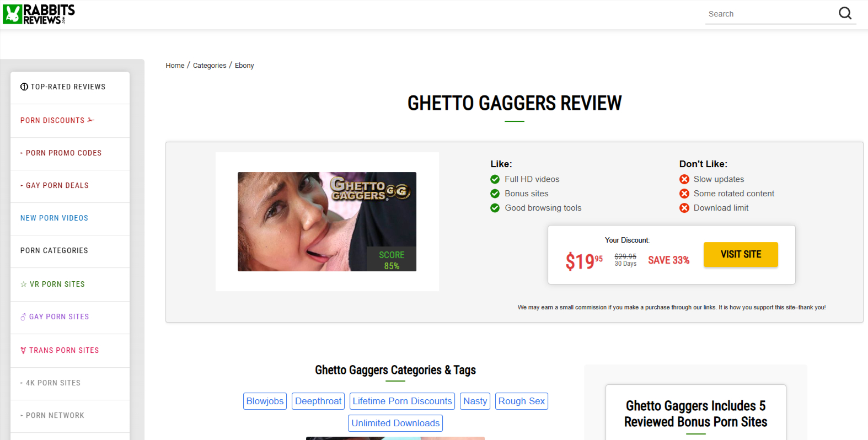Click the review thumbnail image
This screenshot has height=440, width=868.
[327, 222]
